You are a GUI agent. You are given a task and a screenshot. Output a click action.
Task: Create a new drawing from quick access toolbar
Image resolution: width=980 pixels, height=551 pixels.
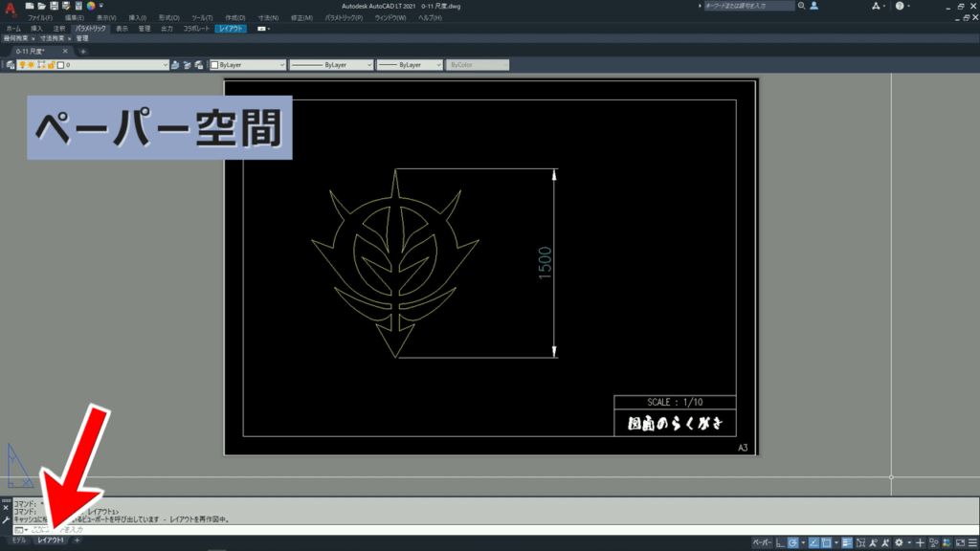tap(30, 6)
